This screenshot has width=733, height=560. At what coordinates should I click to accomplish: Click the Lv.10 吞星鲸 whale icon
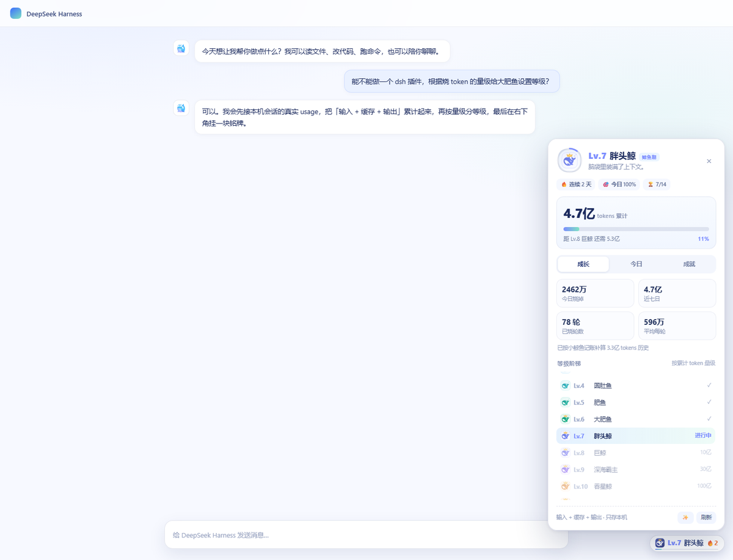[x=565, y=486]
